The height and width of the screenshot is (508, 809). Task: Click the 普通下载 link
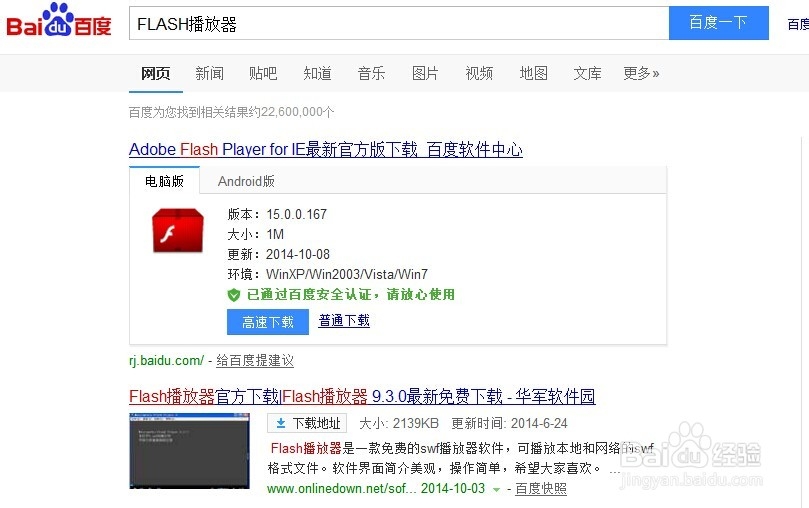344,321
